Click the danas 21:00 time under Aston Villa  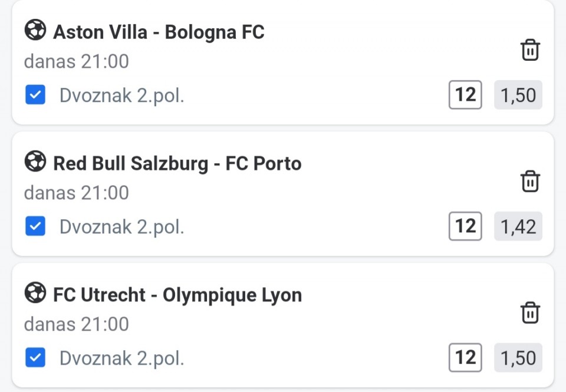tap(76, 61)
